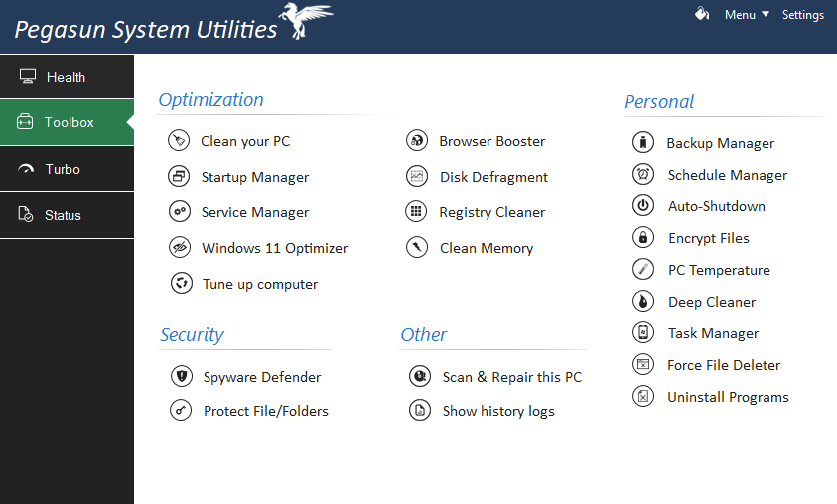This screenshot has height=504, width=837.
Task: Switch to the Health tab
Action: pyautogui.click(x=67, y=77)
